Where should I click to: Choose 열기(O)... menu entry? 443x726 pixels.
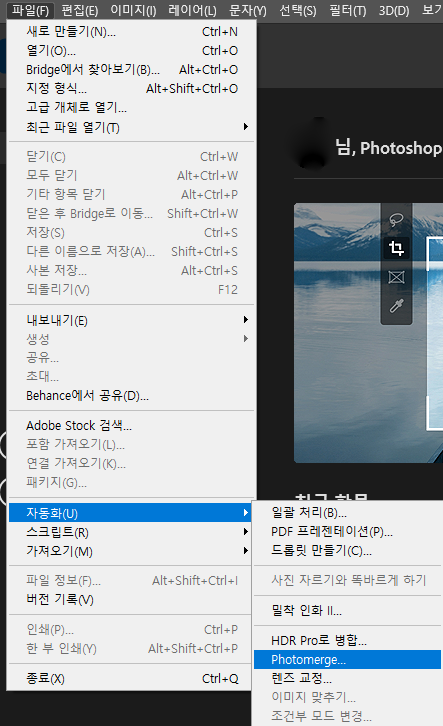click(132, 50)
